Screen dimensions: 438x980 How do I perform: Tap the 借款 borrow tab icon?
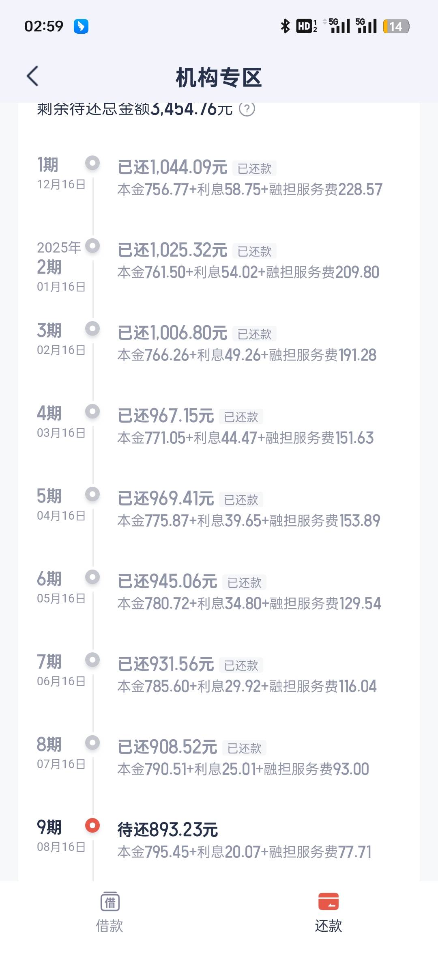coord(110,902)
